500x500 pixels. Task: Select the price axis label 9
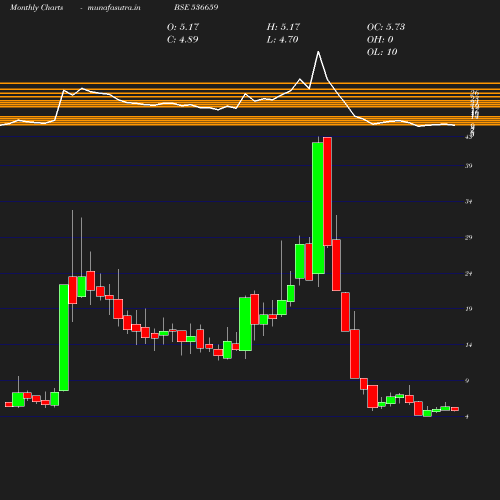click(x=467, y=381)
